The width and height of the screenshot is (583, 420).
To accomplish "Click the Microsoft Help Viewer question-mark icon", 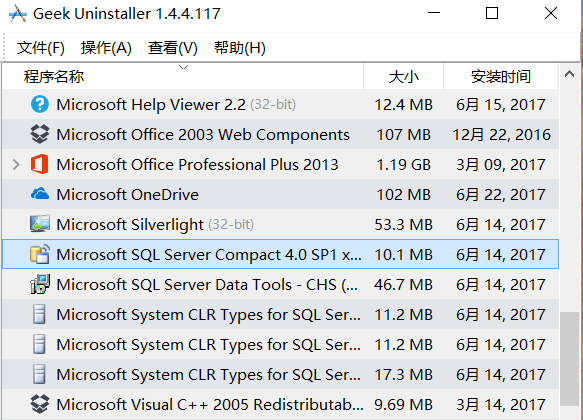I will (x=39, y=104).
